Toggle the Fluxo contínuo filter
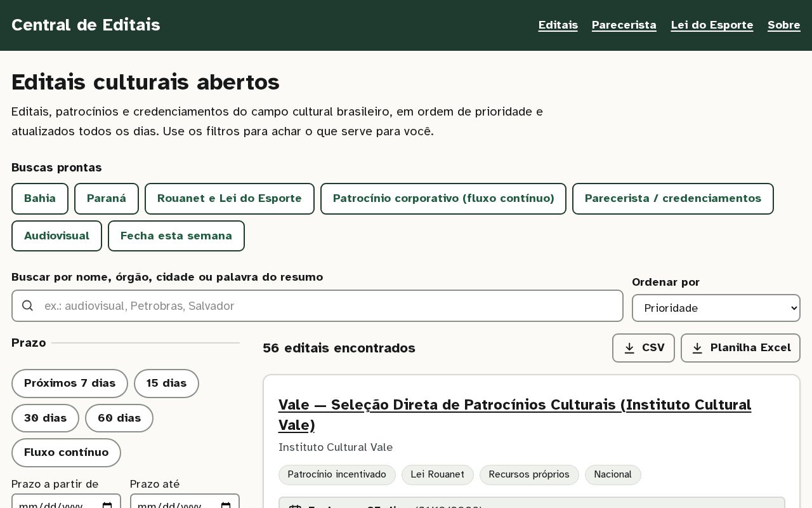This screenshot has height=508, width=812. [66, 453]
